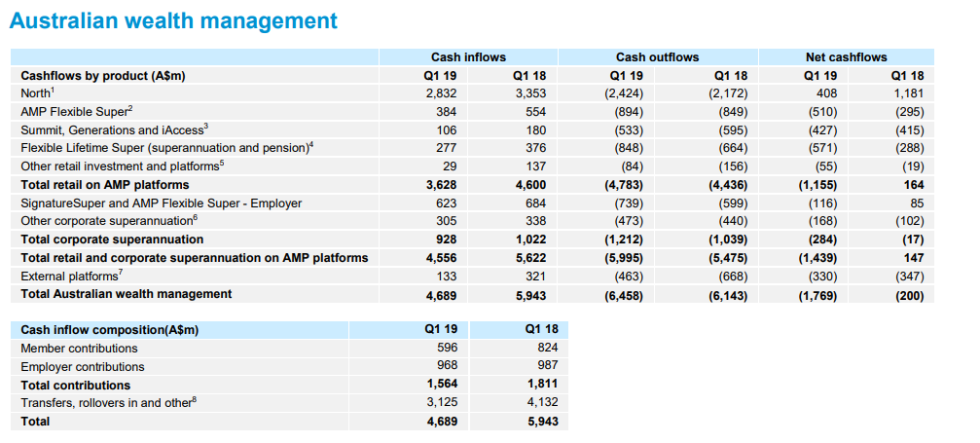Viewport: 980px width, 443px height.
Task: Click Total Australian wealth management net (200)
Action: pos(908,296)
